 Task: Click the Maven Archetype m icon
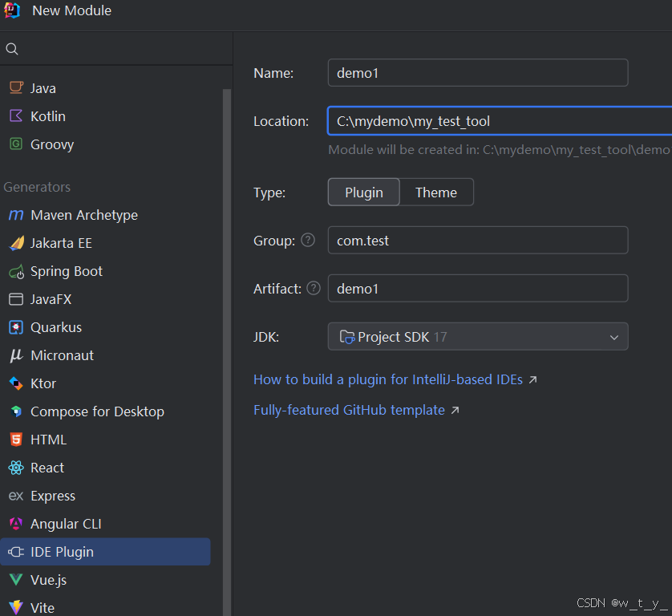click(16, 215)
